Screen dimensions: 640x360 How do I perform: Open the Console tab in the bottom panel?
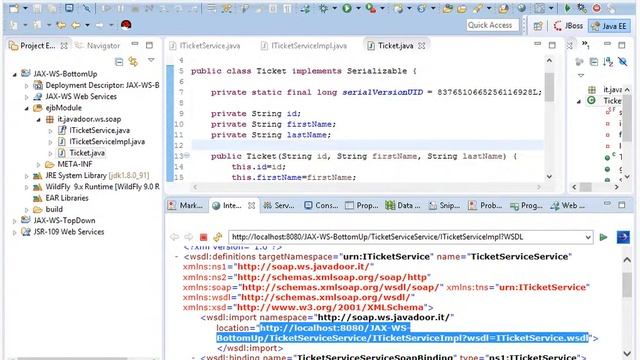coord(322,206)
